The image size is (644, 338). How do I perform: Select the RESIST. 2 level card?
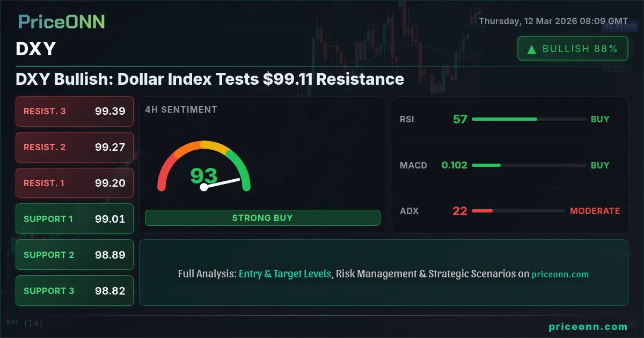[75, 147]
